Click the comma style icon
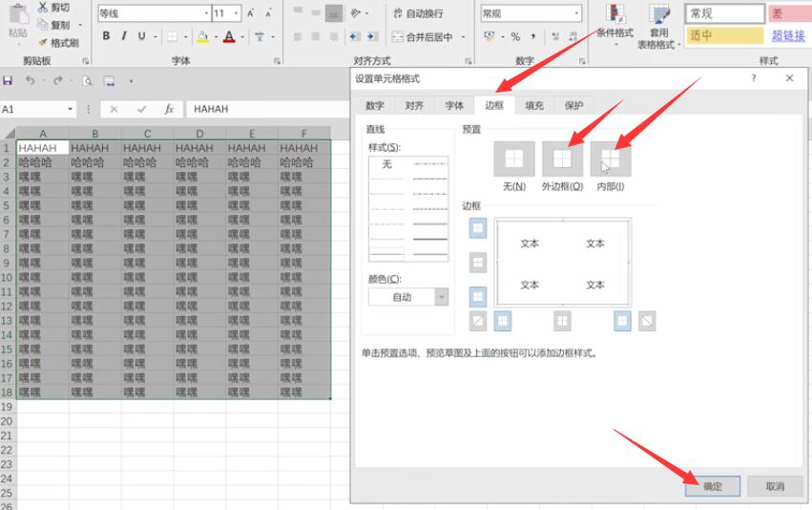Viewport: 812px width, 510px height. click(x=532, y=36)
